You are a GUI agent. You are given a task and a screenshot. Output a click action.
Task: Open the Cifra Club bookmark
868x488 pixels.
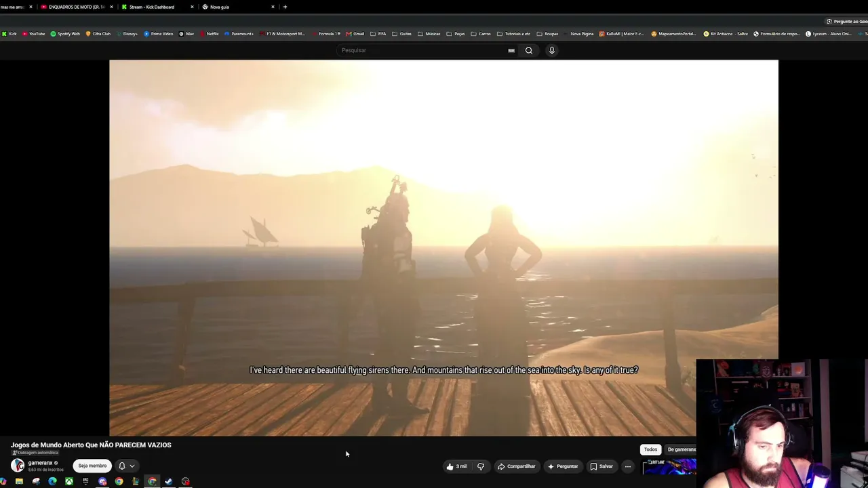(x=98, y=34)
